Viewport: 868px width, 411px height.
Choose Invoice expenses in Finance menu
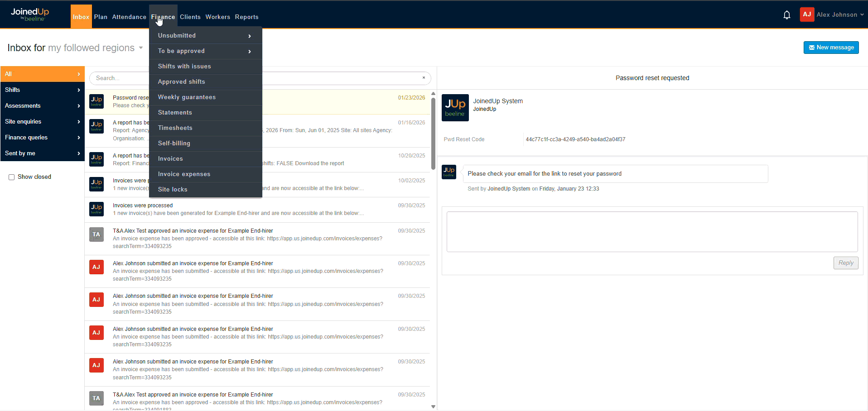(184, 174)
